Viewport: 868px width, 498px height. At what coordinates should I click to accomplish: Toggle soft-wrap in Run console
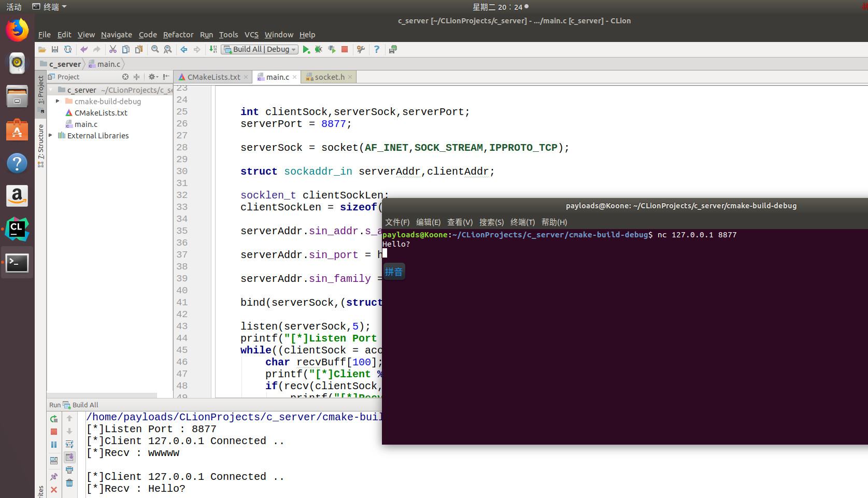69,444
